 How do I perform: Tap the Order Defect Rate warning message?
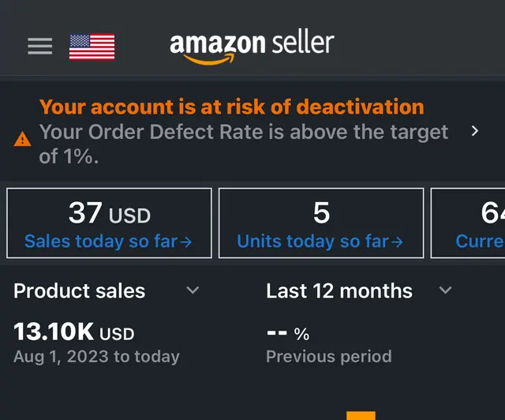point(244,144)
